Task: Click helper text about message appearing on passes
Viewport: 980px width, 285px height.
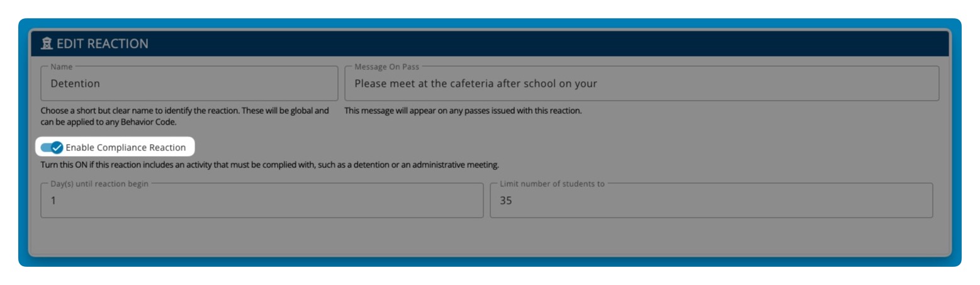Action: pyautogui.click(x=463, y=111)
